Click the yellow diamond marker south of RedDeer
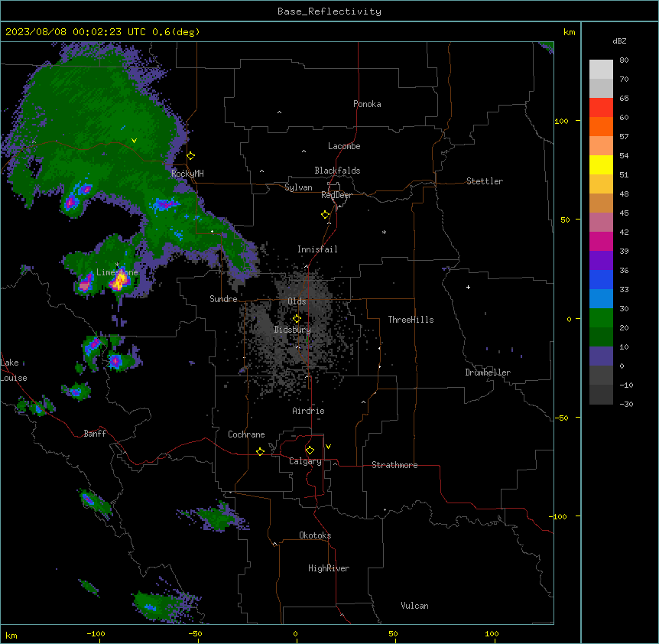The width and height of the screenshot is (659, 644). (x=326, y=215)
